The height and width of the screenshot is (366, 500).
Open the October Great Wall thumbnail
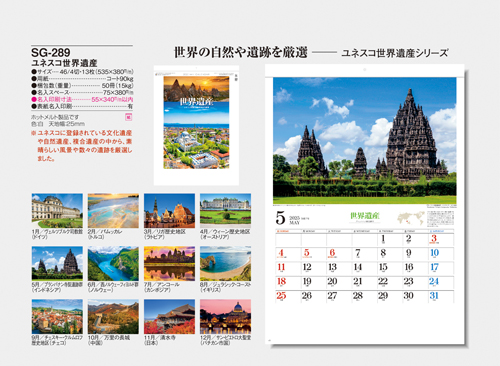tap(113, 316)
